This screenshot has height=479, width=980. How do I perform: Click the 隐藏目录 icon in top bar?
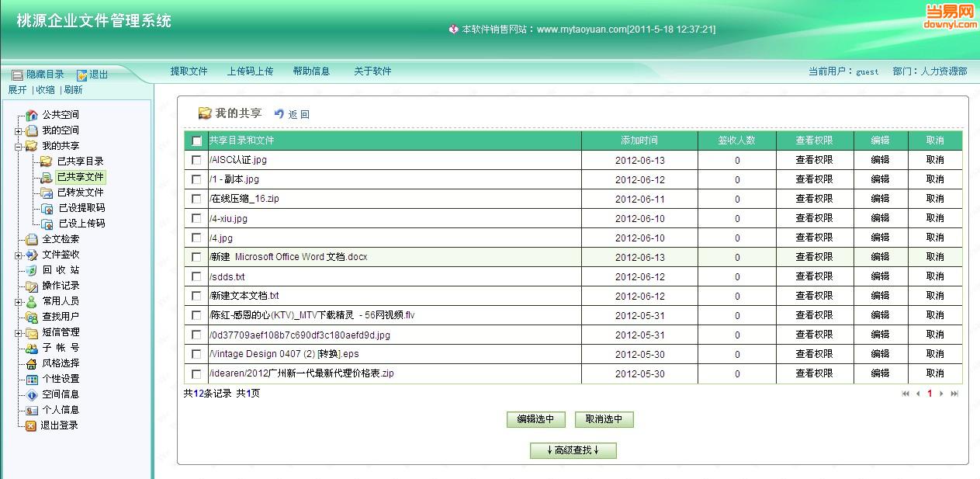pyautogui.click(x=17, y=75)
